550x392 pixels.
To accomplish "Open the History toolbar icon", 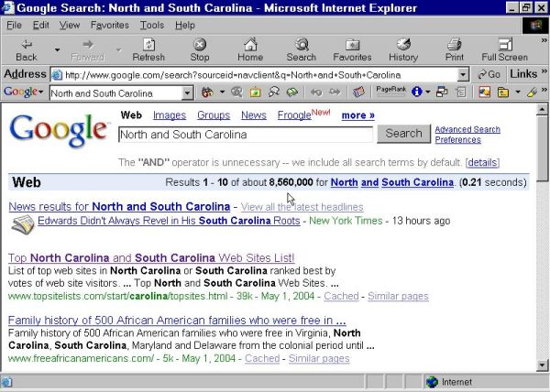I will click(x=403, y=45).
